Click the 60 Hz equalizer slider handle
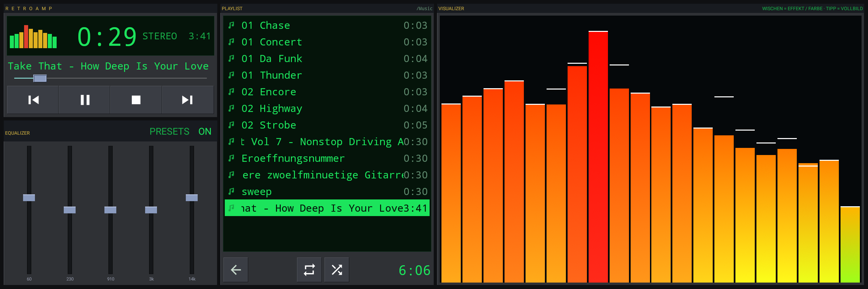The width and height of the screenshot is (868, 289). pyautogui.click(x=29, y=198)
